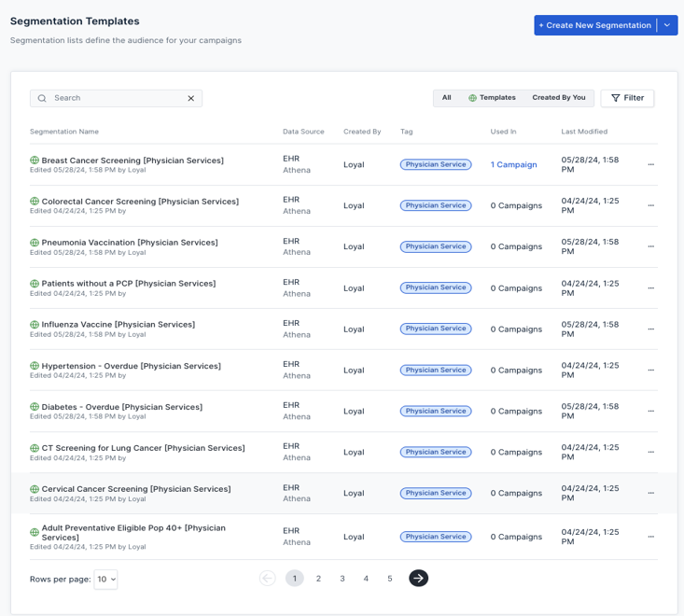Screen dimensions: 684x616
Task: Go to next page with arrow button
Action: point(418,579)
